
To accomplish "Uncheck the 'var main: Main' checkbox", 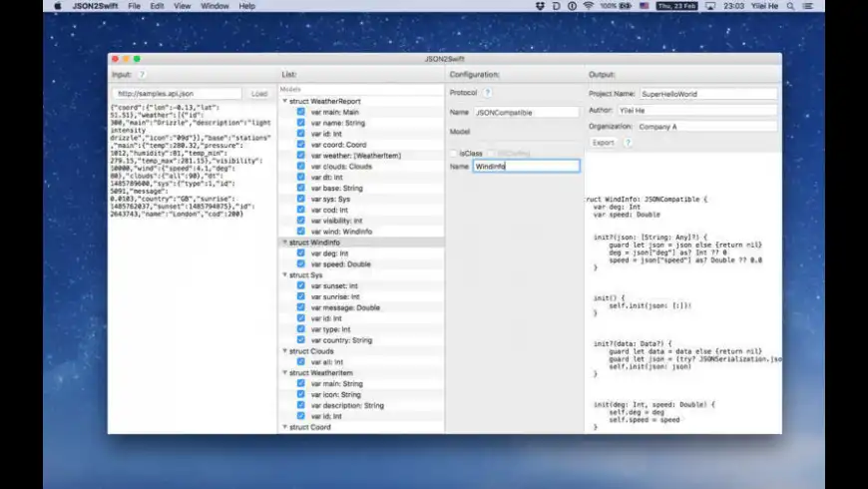I will (x=300, y=112).
